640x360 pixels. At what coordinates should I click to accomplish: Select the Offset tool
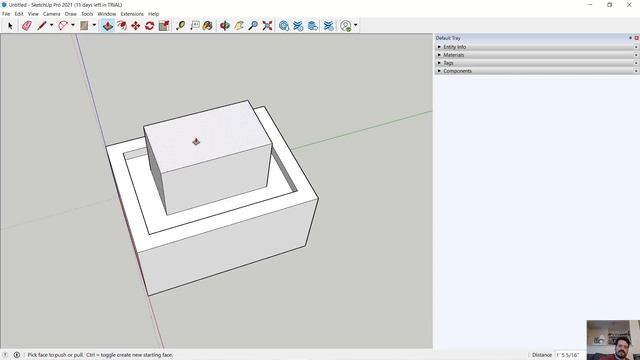tap(122, 26)
